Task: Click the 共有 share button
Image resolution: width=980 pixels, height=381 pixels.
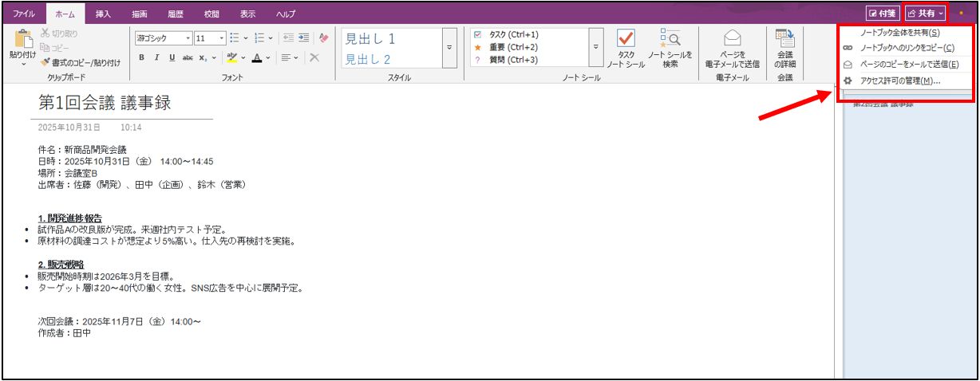Action: [926, 14]
